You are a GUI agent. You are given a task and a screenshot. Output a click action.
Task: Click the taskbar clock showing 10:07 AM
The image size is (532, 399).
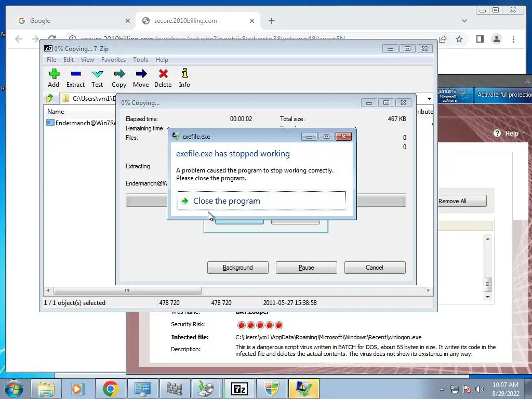coord(506,389)
